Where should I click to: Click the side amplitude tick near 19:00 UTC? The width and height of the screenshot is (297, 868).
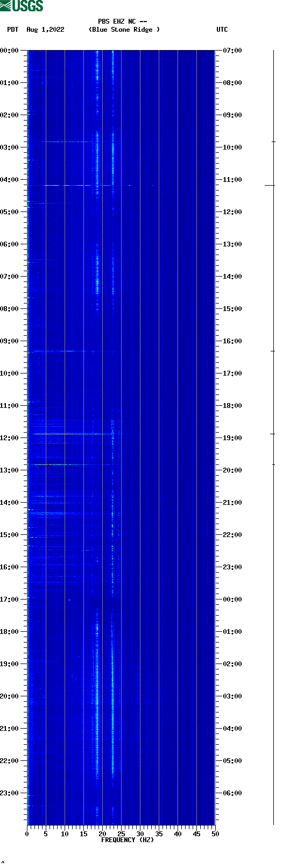(x=272, y=434)
